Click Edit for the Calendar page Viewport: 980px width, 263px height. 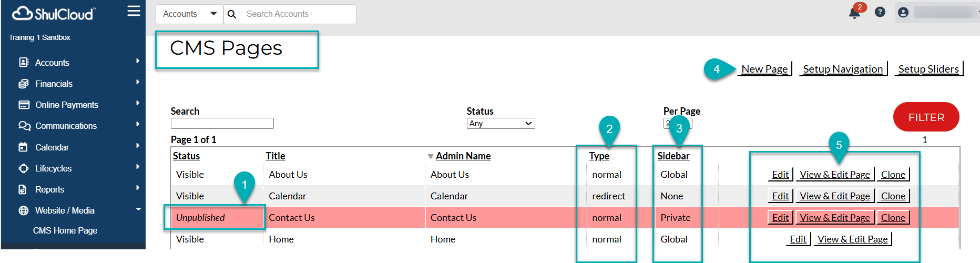[x=780, y=196]
